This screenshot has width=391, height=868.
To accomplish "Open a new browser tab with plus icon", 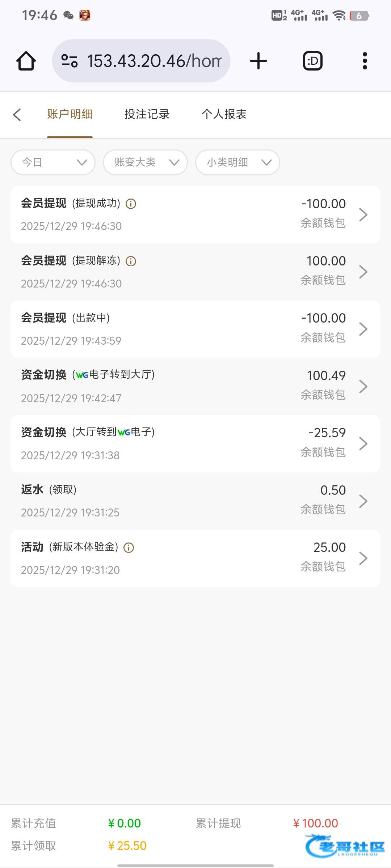I will (x=258, y=61).
